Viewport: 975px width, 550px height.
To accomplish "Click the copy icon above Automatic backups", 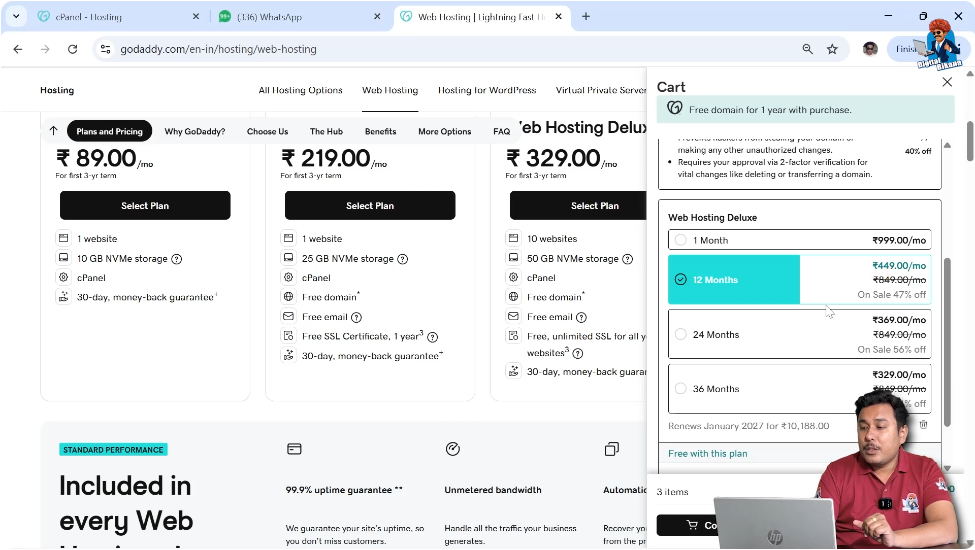I will pos(612,449).
